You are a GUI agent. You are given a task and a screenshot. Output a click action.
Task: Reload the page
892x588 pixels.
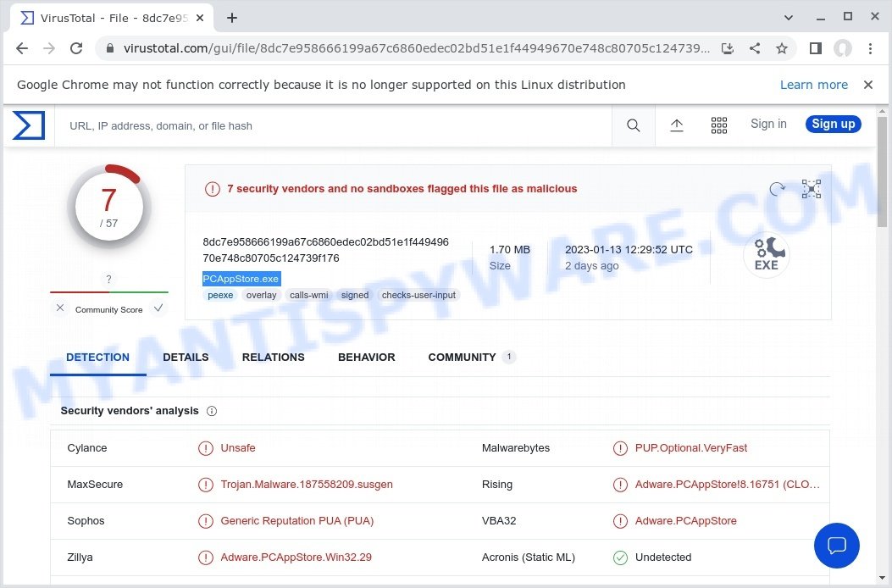click(76, 48)
